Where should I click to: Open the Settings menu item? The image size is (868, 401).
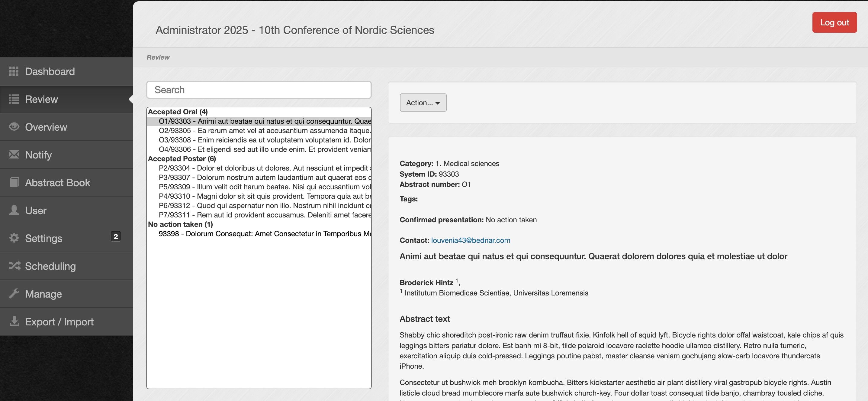click(44, 238)
